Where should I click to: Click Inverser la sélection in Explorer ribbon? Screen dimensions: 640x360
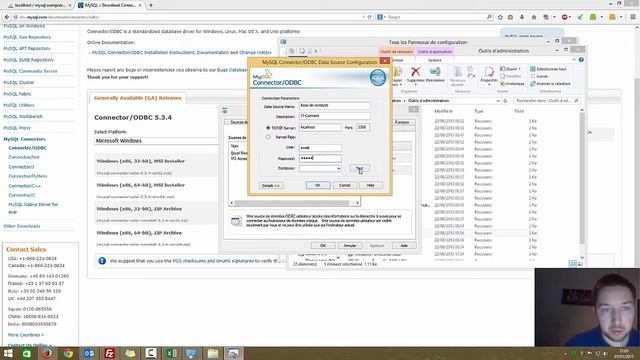(551, 84)
